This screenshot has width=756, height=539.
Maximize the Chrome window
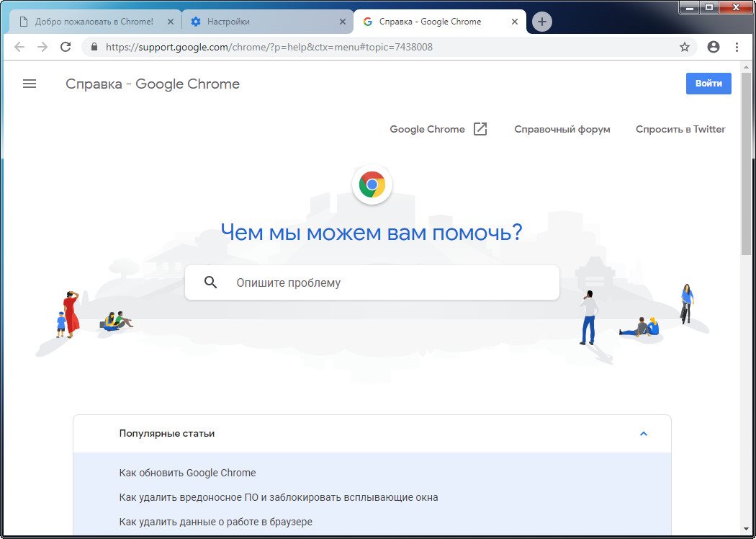click(x=708, y=6)
